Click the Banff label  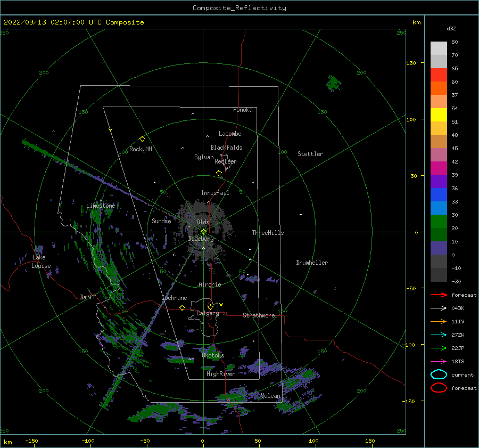click(x=88, y=297)
